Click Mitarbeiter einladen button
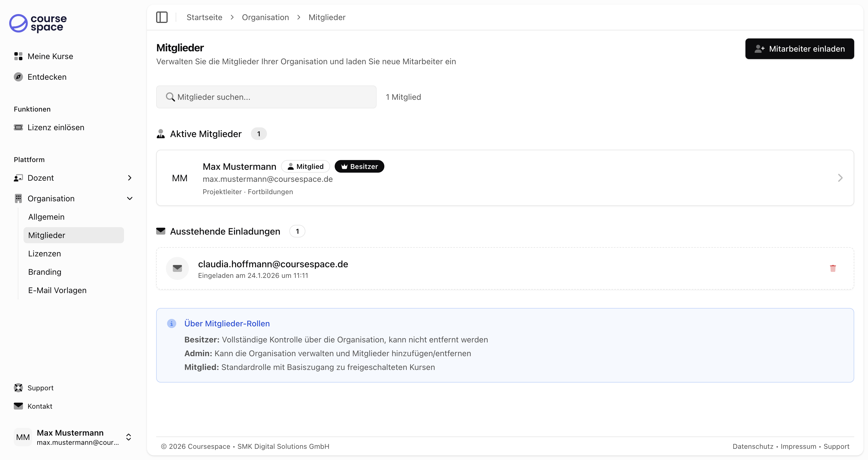Viewport: 868px width, 460px height. 799,49
